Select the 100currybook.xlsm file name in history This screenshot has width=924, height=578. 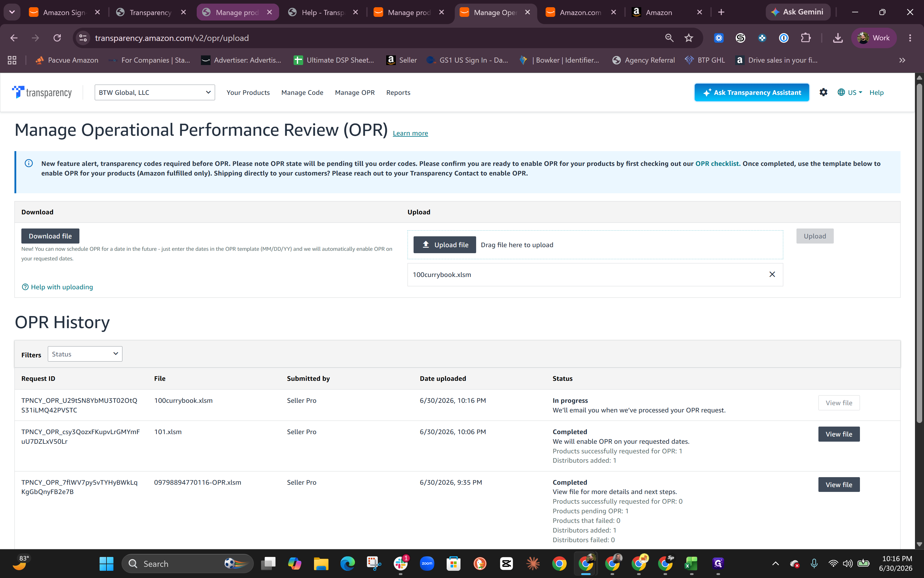coord(183,400)
